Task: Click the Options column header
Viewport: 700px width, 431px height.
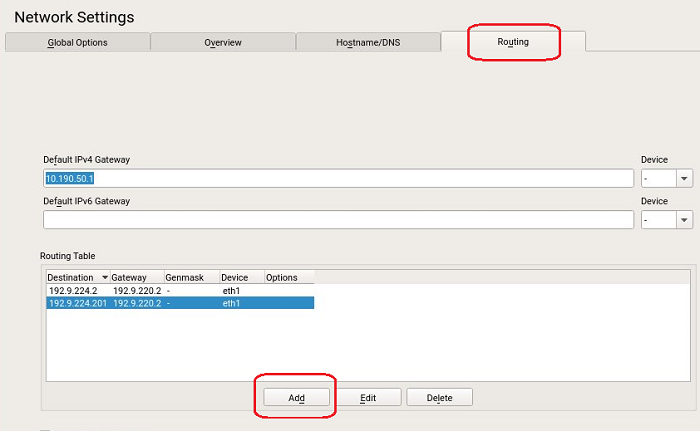Action: (287, 277)
